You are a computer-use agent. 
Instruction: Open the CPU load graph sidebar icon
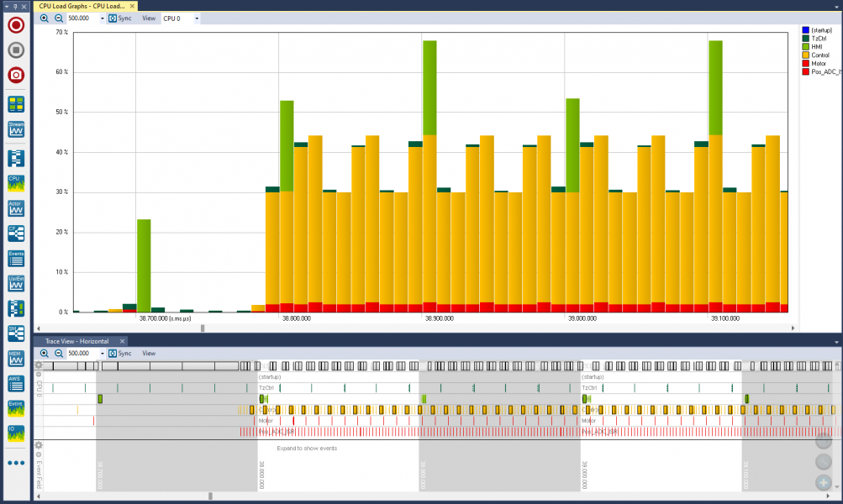[16, 183]
